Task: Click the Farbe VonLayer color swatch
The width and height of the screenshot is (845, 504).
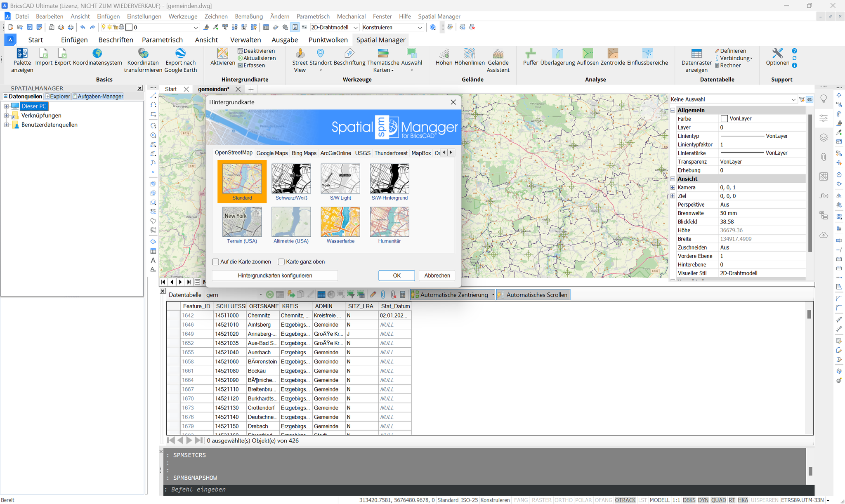Action: 724,118
